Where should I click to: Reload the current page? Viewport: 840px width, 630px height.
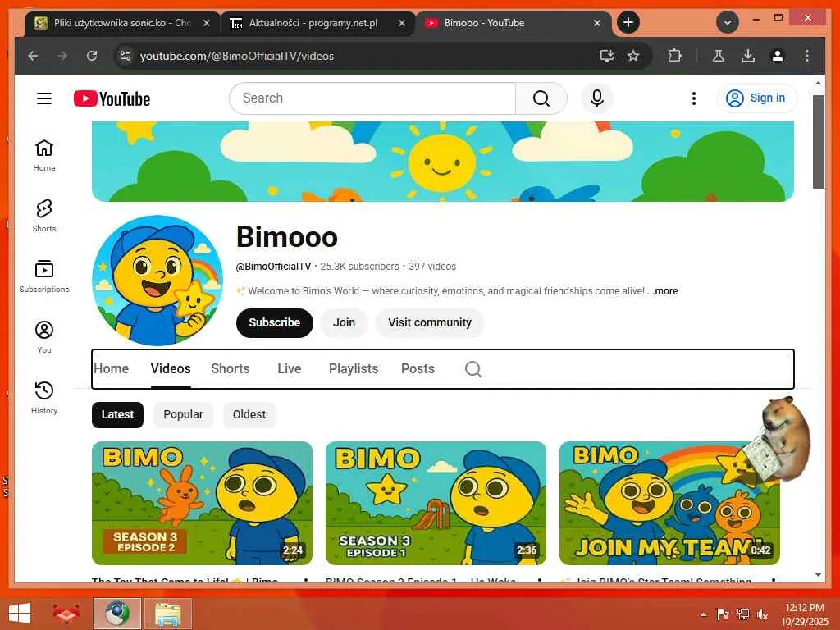(x=92, y=56)
